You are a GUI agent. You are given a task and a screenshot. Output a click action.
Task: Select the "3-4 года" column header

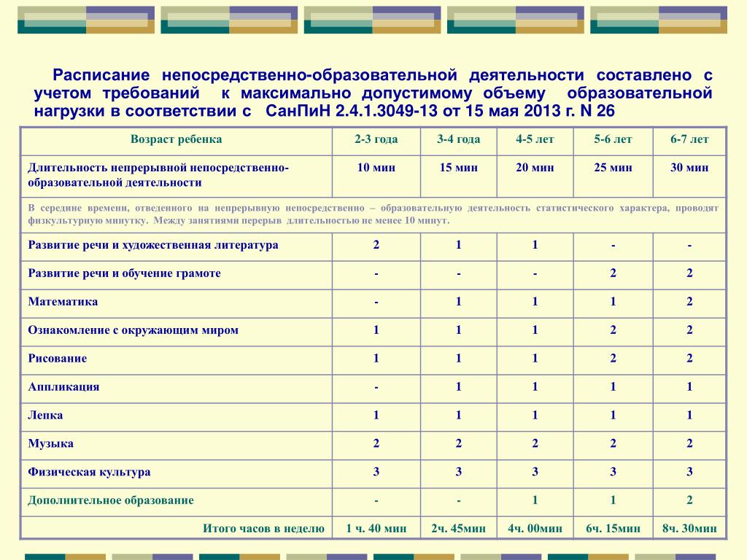click(x=458, y=139)
